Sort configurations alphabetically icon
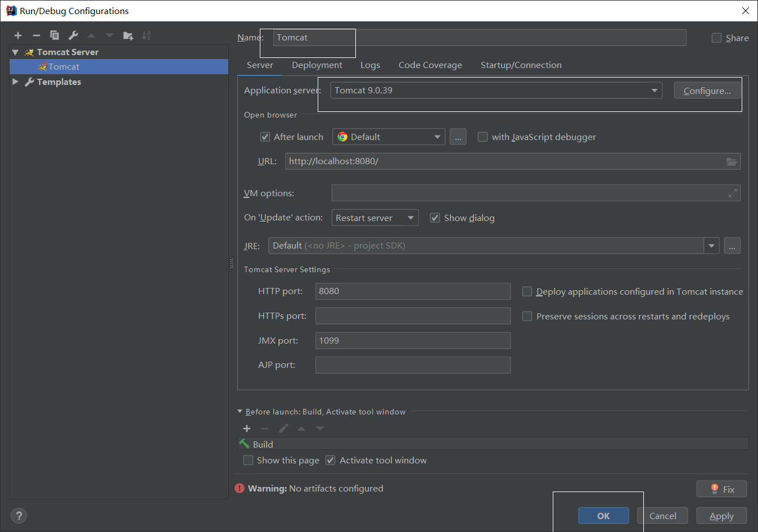758x532 pixels. coord(146,35)
